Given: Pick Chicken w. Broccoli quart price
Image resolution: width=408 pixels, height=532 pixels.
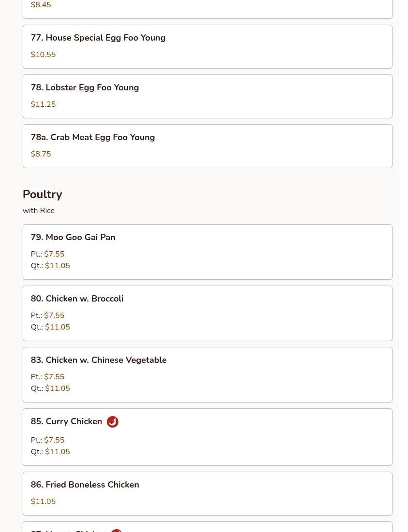Looking at the screenshot, I should 58,327.
